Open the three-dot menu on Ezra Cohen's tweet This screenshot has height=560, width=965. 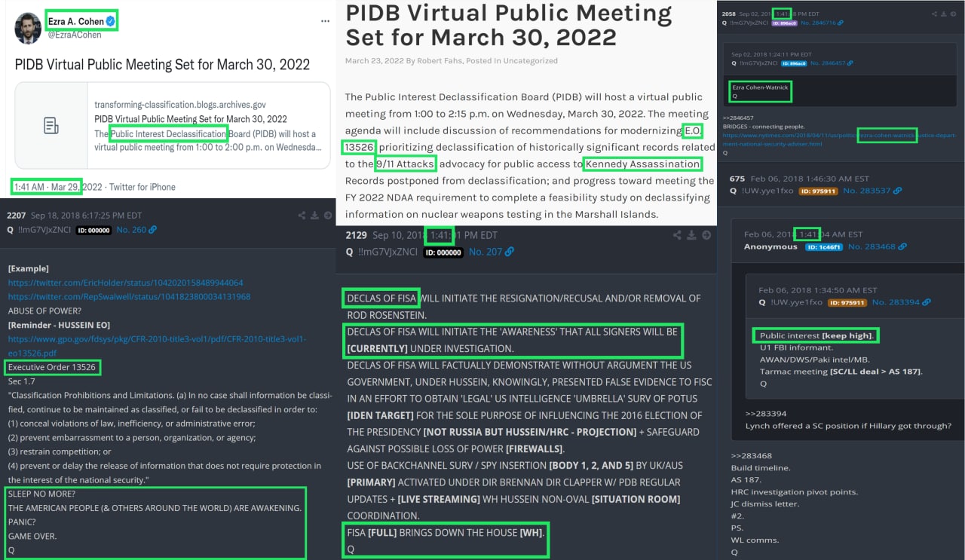[x=325, y=21]
